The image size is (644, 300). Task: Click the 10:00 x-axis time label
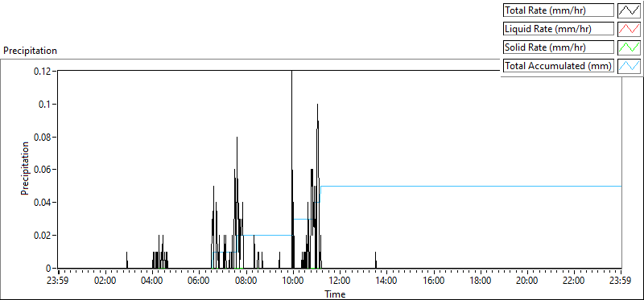293,281
